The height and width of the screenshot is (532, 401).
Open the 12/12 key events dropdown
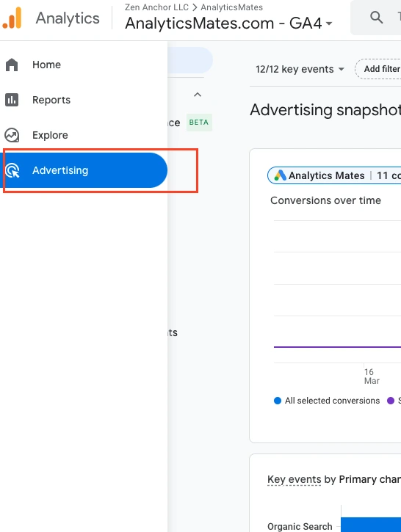[x=300, y=69]
